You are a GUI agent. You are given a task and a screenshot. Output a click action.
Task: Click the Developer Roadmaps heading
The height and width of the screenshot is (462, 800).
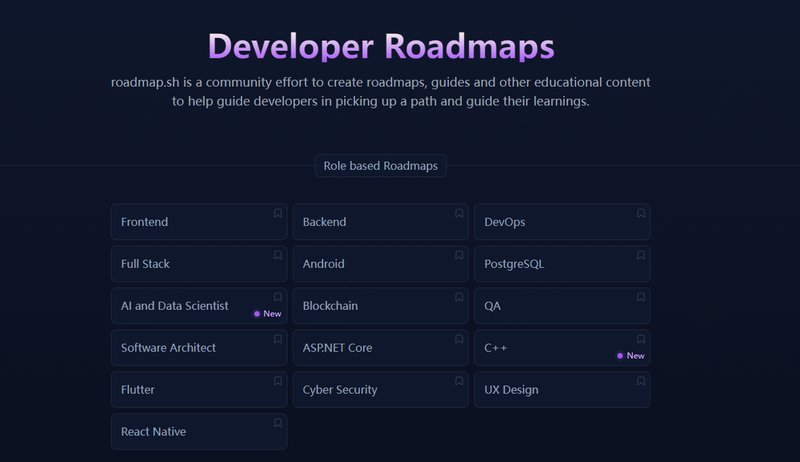[x=380, y=47]
